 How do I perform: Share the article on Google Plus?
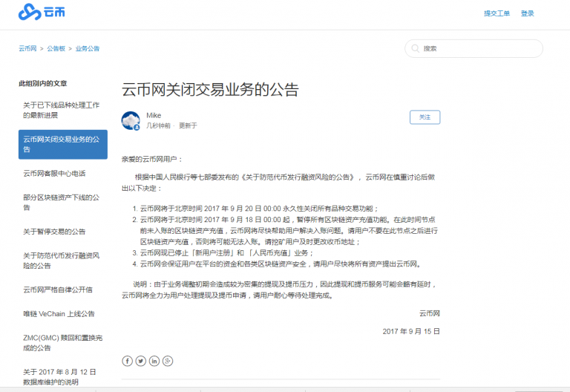click(x=168, y=361)
